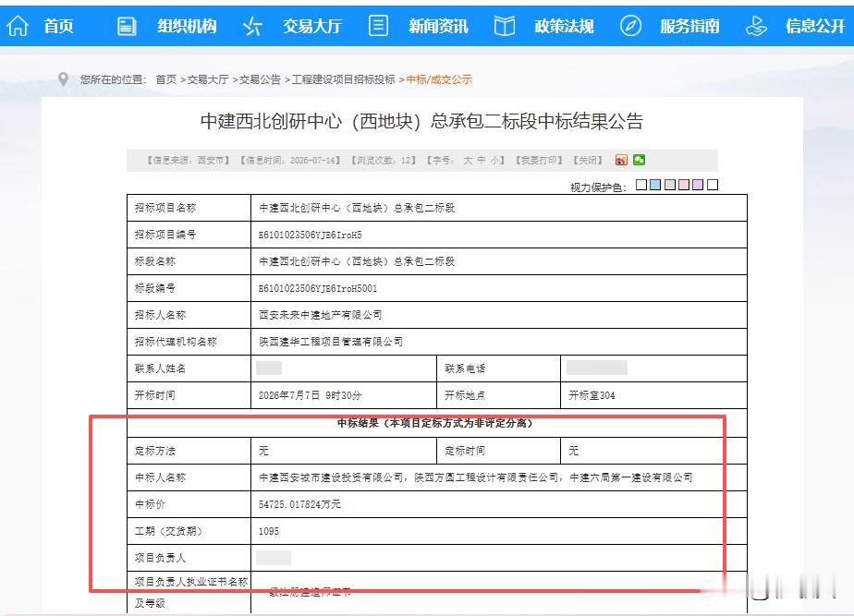The width and height of the screenshot is (854, 616).
Task: Select last white eye-protection color
Action: point(713,185)
